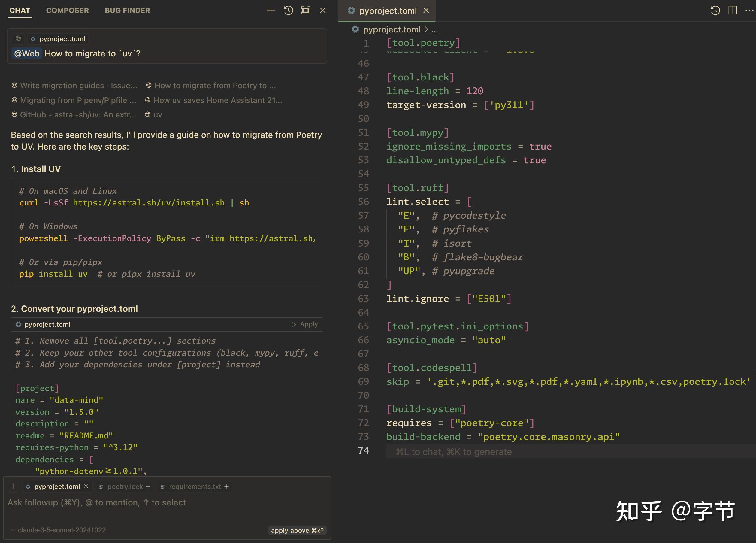
Task: Add requirements.txt to chat context
Action: pyautogui.click(x=226, y=487)
